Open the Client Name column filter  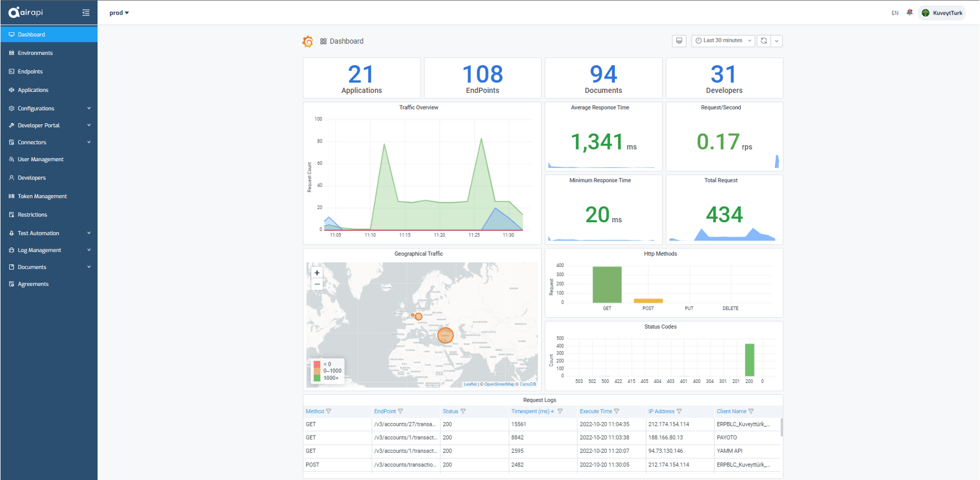tap(751, 412)
